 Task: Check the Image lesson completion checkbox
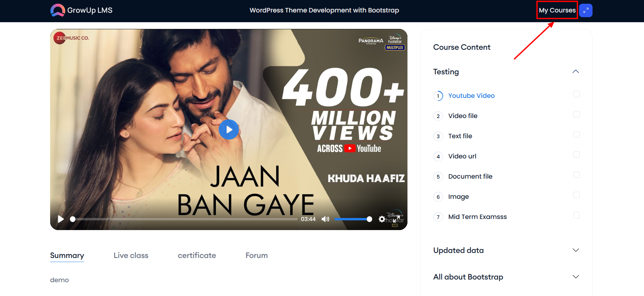point(576,195)
